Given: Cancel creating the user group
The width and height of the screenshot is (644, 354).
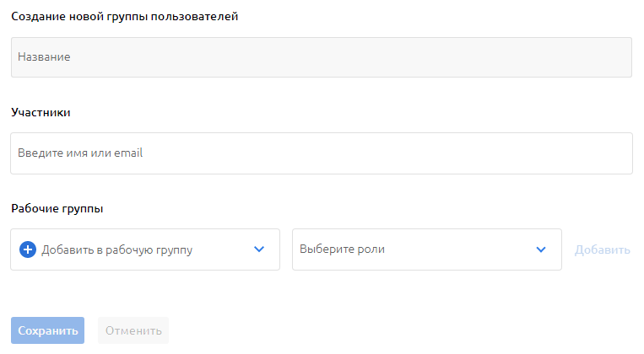Looking at the screenshot, I should tap(133, 330).
